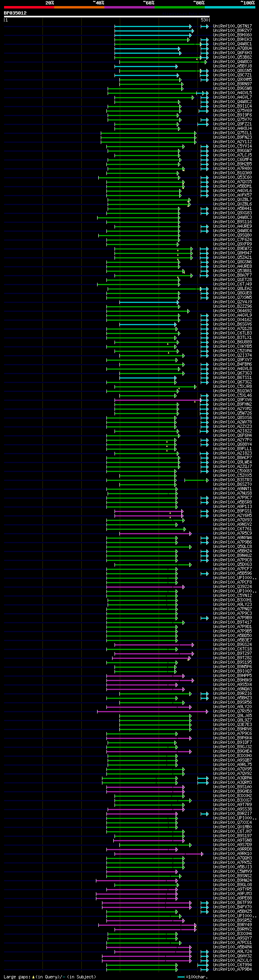Click UniRef100_A4K8J4 label
The image size is (259, 980).
[x=232, y=129]
